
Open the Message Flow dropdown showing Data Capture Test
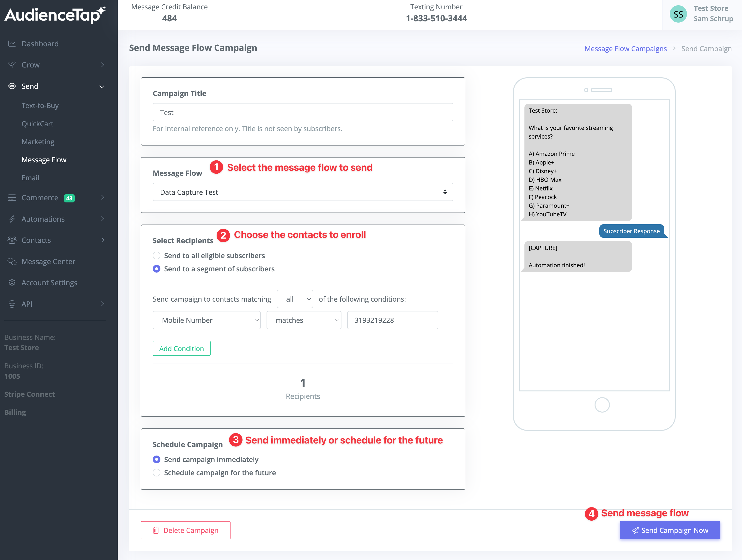303,192
